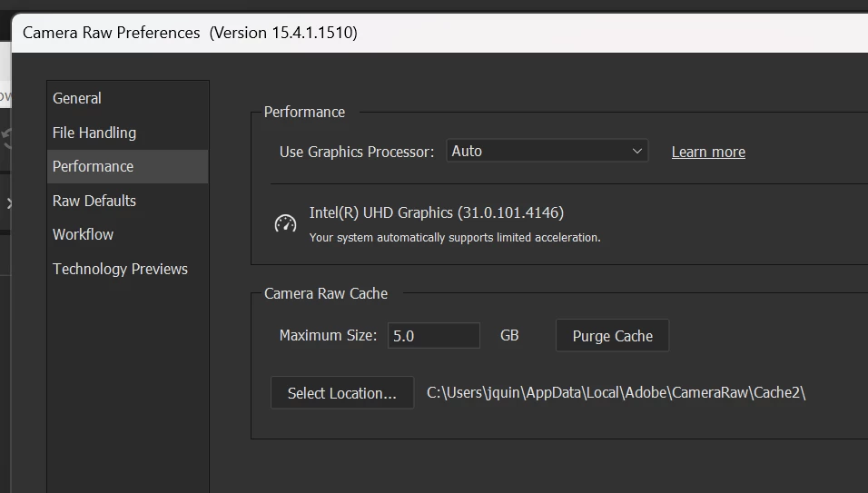The height and width of the screenshot is (493, 868).
Task: Click the Intel(R) UHD Graphics text
Action: click(x=436, y=213)
